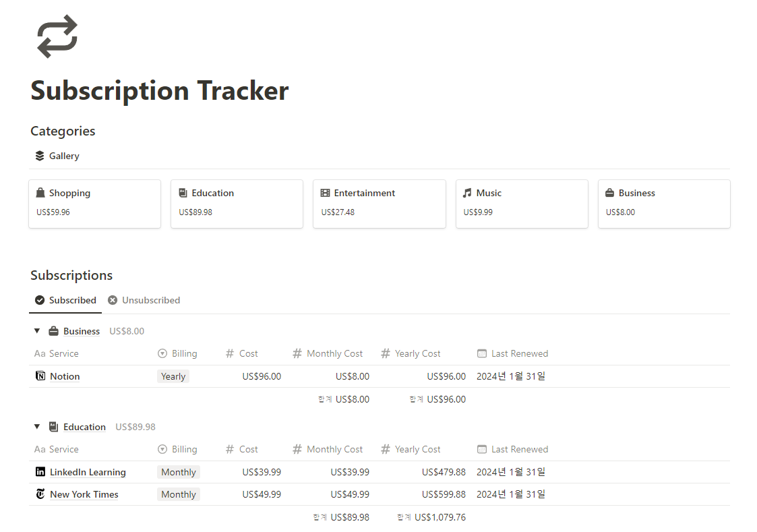Click the Business group briefcase icon
757x532 pixels.
[x=53, y=330]
